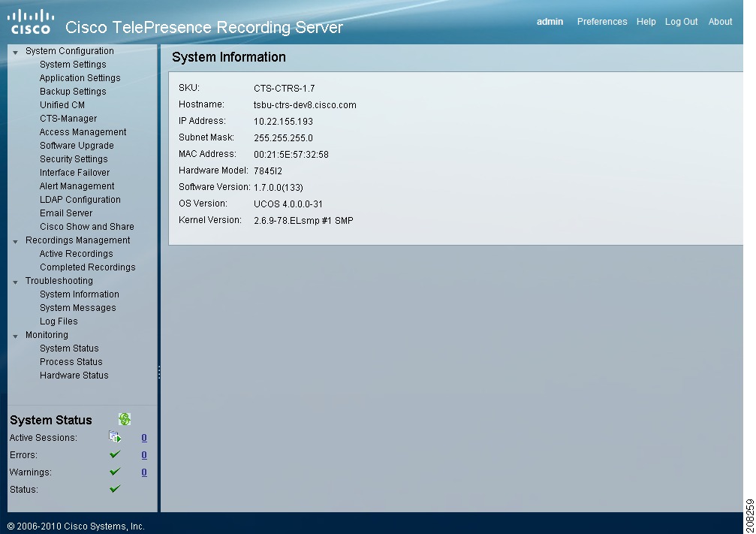Click the Recordings Management heading label
The image size is (756, 534).
[x=77, y=240]
